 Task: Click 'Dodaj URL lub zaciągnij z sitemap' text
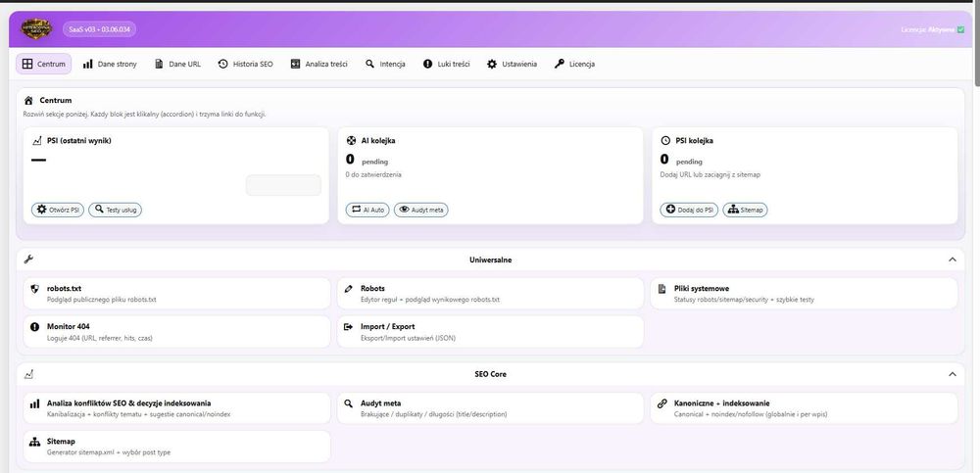pos(710,175)
